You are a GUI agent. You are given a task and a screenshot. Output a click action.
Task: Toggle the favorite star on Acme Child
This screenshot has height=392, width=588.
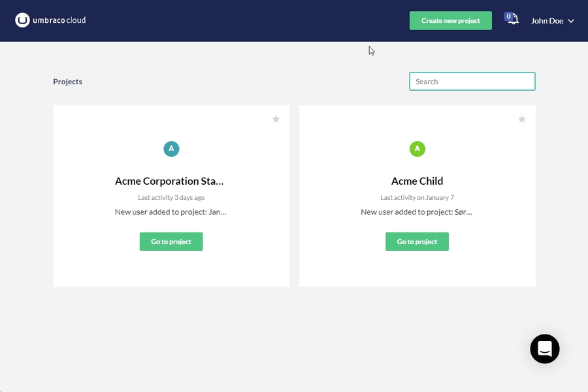(521, 119)
